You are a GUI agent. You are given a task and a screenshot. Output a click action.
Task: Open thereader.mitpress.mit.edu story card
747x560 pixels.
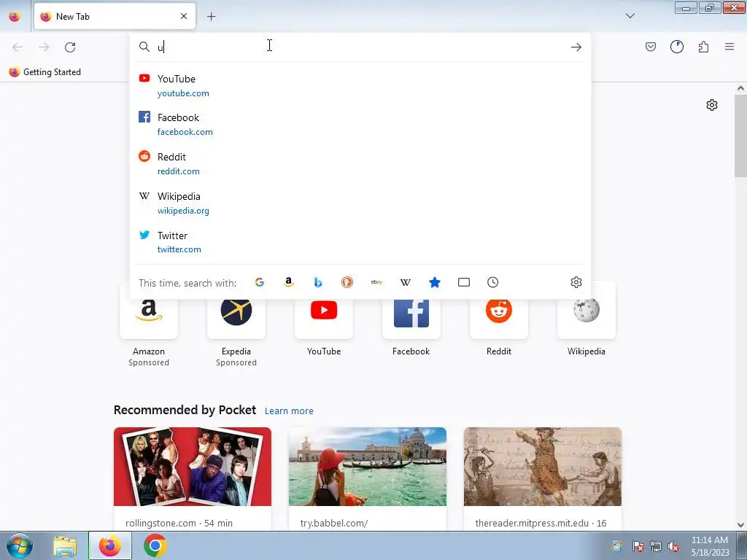tap(543, 479)
